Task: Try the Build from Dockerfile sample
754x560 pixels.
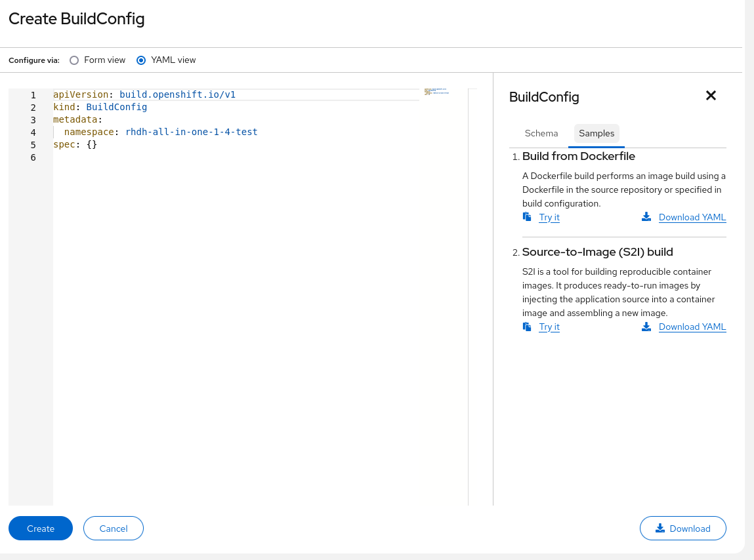Action: (x=549, y=218)
